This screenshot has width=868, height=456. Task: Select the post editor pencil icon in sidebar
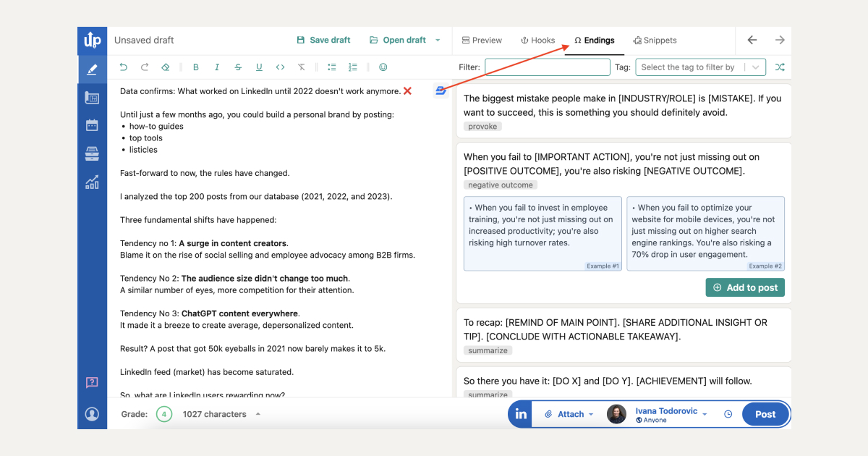[92, 70]
